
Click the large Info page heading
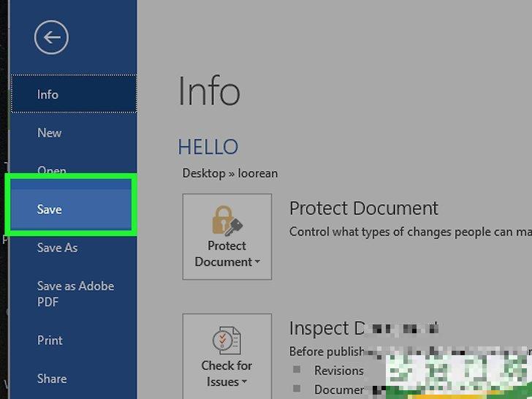209,92
